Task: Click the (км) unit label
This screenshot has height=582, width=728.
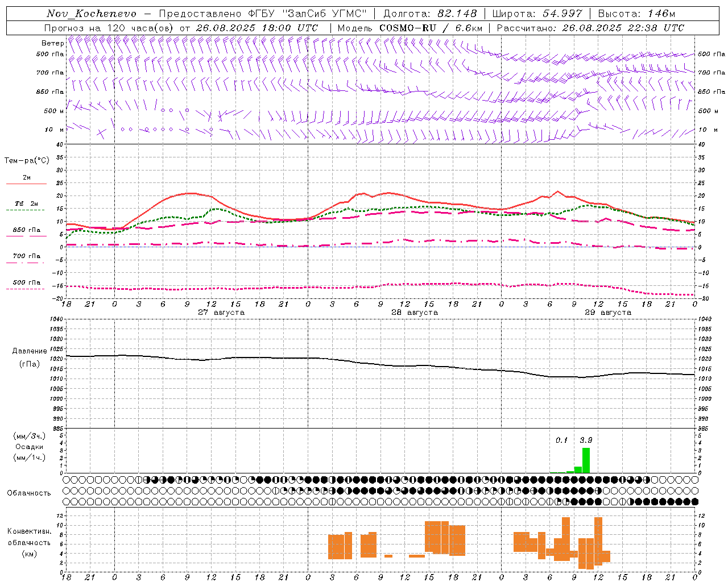Action: tap(30, 554)
